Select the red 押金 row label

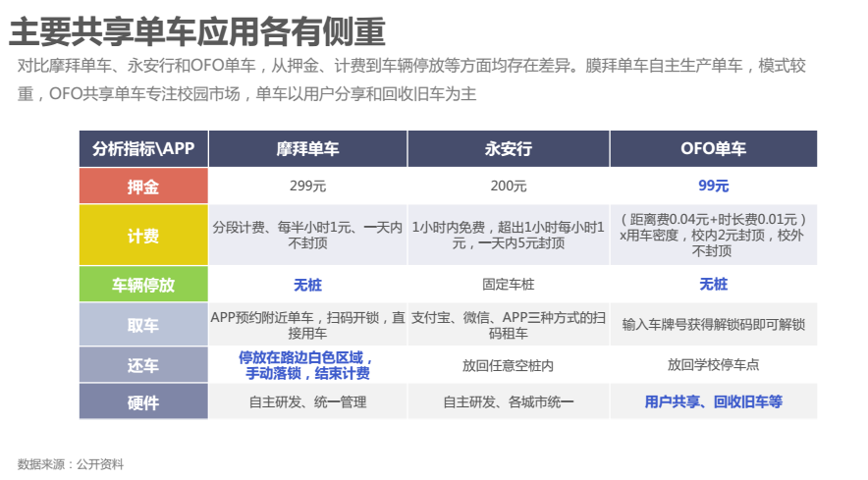143,187
